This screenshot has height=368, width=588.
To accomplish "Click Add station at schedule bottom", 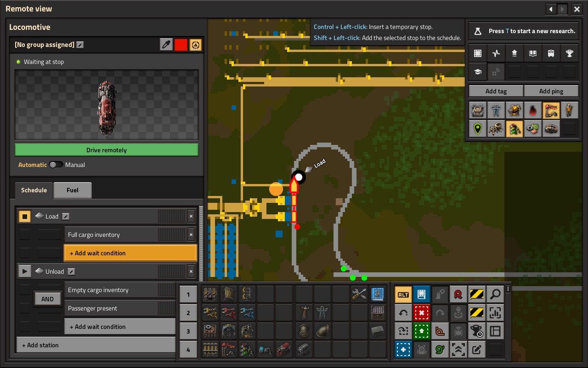I will coord(96,345).
